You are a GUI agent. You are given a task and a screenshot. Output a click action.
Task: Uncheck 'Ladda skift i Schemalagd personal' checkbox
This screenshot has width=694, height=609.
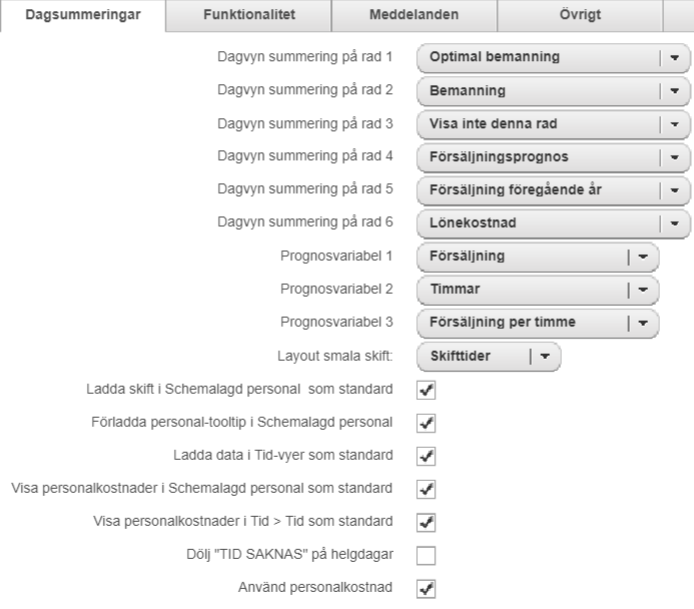(427, 388)
